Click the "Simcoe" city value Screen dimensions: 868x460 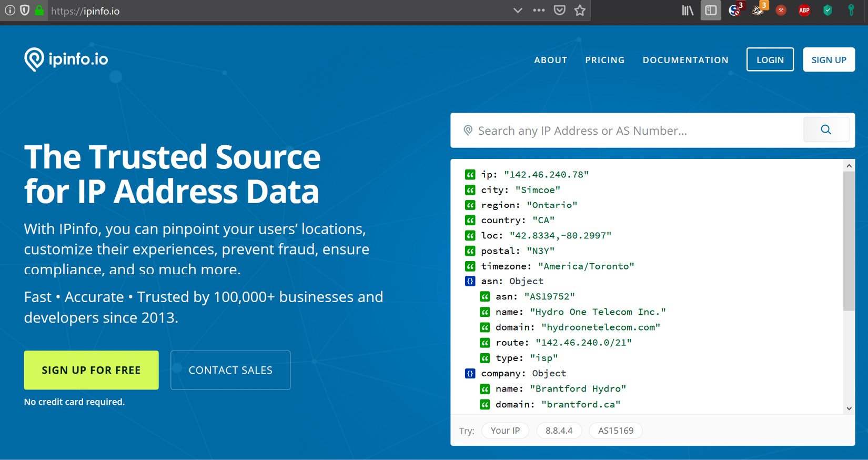click(538, 189)
